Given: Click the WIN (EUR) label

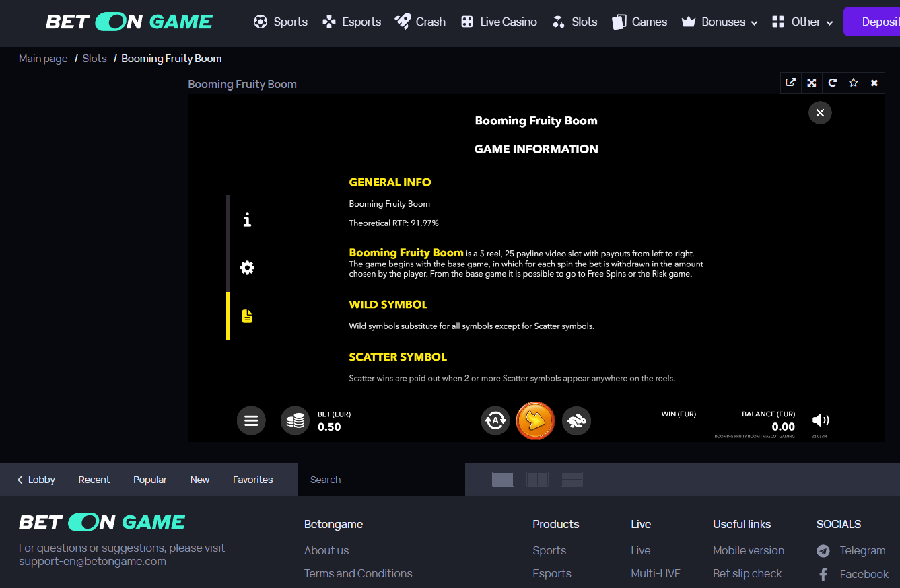Looking at the screenshot, I should point(679,414).
